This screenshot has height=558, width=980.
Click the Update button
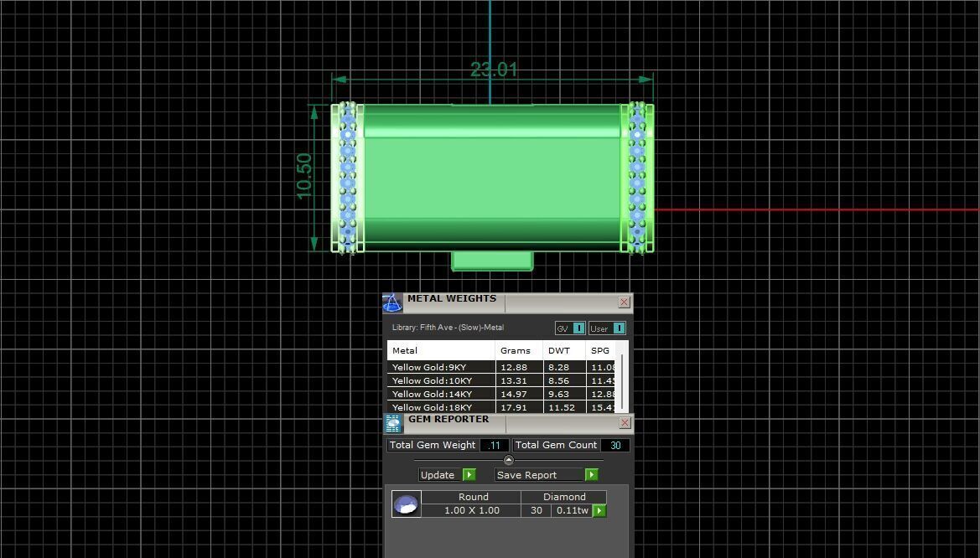(438, 475)
